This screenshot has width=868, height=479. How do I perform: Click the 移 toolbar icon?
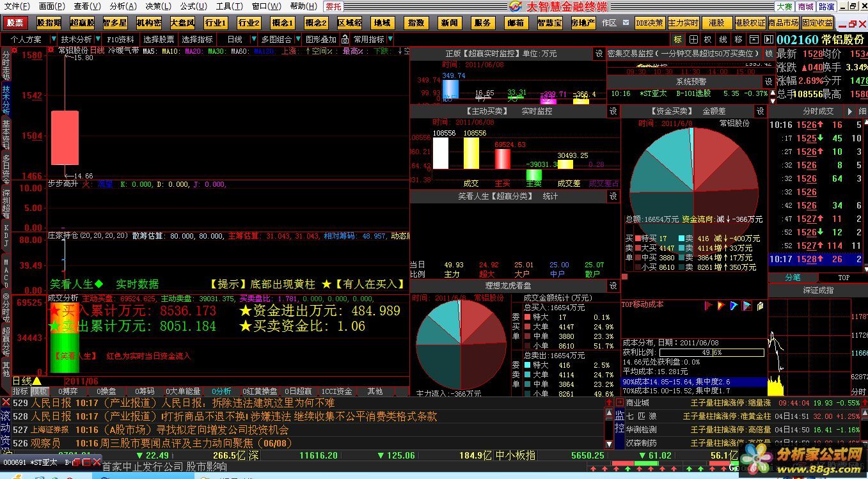tap(739, 39)
